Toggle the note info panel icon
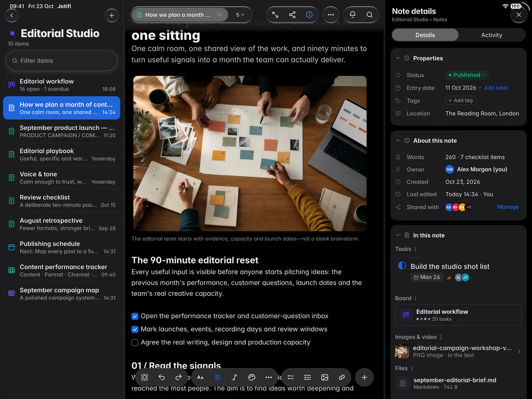This screenshot has height=399, width=532. (309, 15)
